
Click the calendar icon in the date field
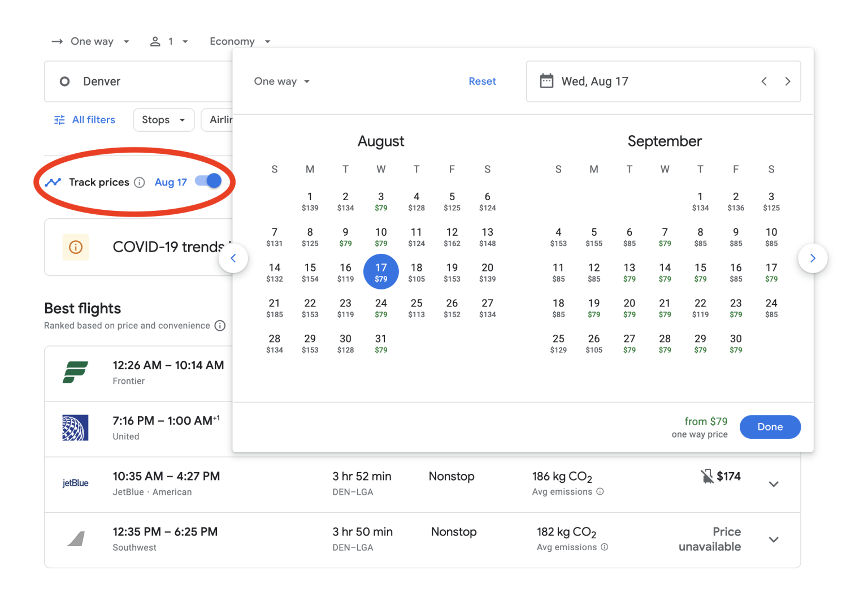click(x=546, y=81)
